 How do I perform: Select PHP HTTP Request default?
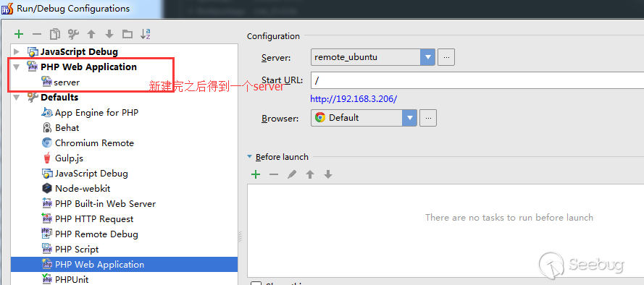pyautogui.click(x=88, y=219)
